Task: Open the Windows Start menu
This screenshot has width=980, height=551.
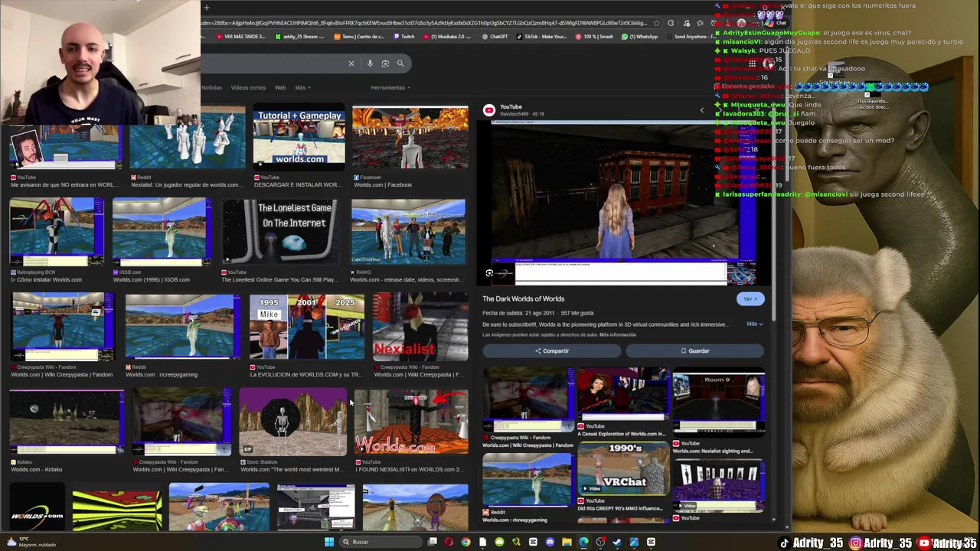Action: pyautogui.click(x=329, y=542)
